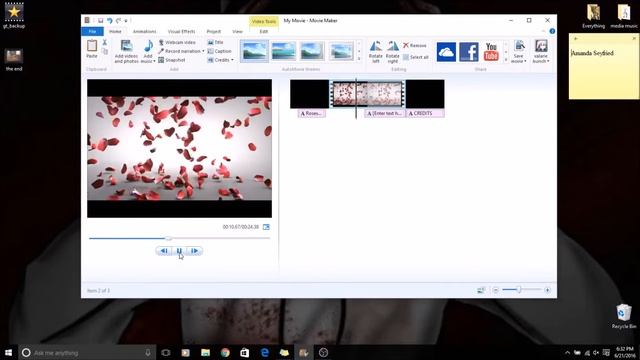Viewport: 640px width, 360px height.
Task: Click the timeline zoom slider handle
Action: (x=519, y=290)
